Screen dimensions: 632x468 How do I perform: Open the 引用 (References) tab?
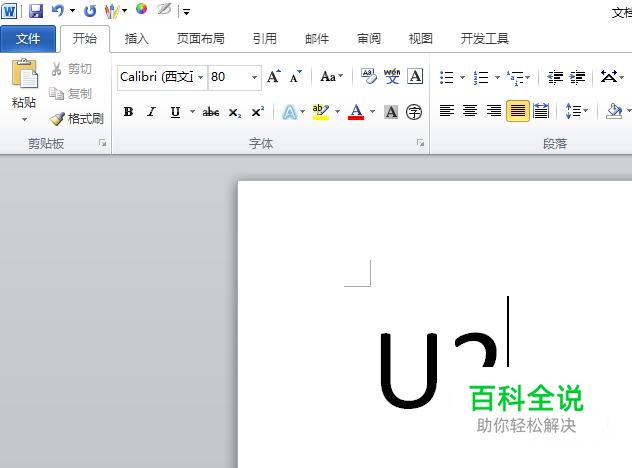265,39
